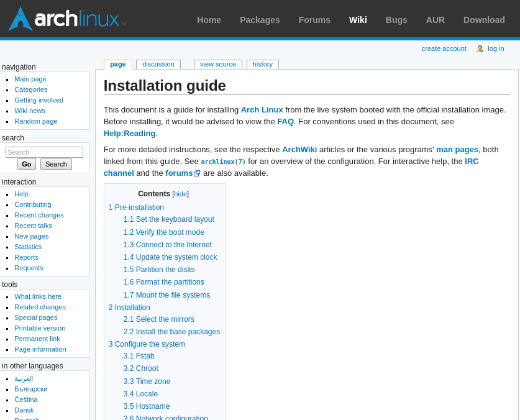Open the Requests link
The image size is (520, 420).
click(29, 268)
